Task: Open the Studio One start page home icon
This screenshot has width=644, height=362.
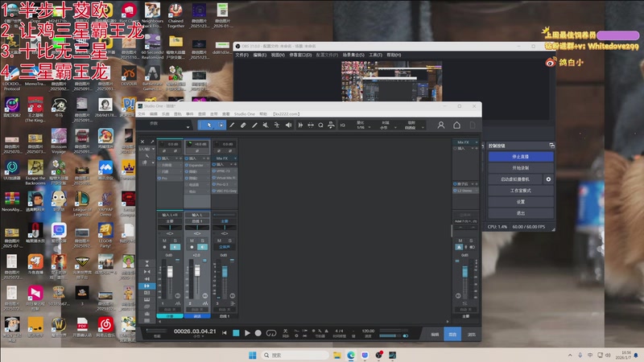Action: (456, 125)
